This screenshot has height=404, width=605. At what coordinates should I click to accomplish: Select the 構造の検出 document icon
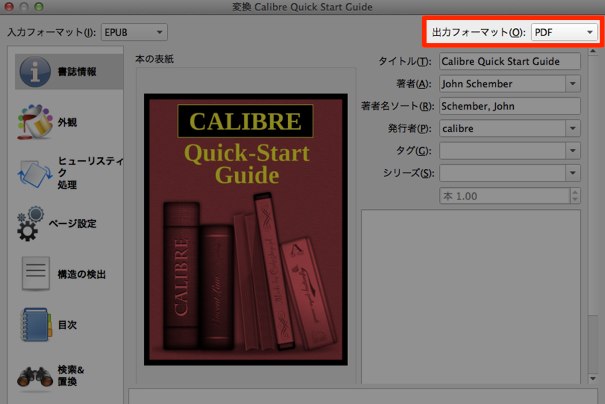(35, 274)
